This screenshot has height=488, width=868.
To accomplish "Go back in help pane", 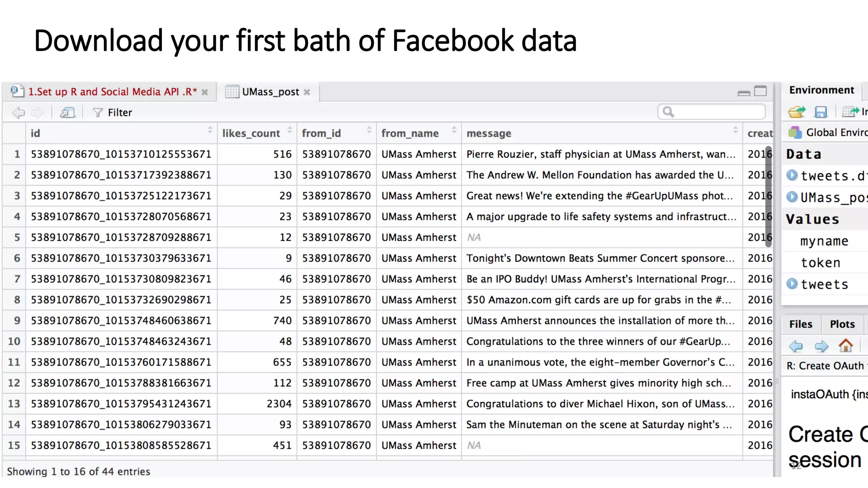I will pyautogui.click(x=796, y=346).
